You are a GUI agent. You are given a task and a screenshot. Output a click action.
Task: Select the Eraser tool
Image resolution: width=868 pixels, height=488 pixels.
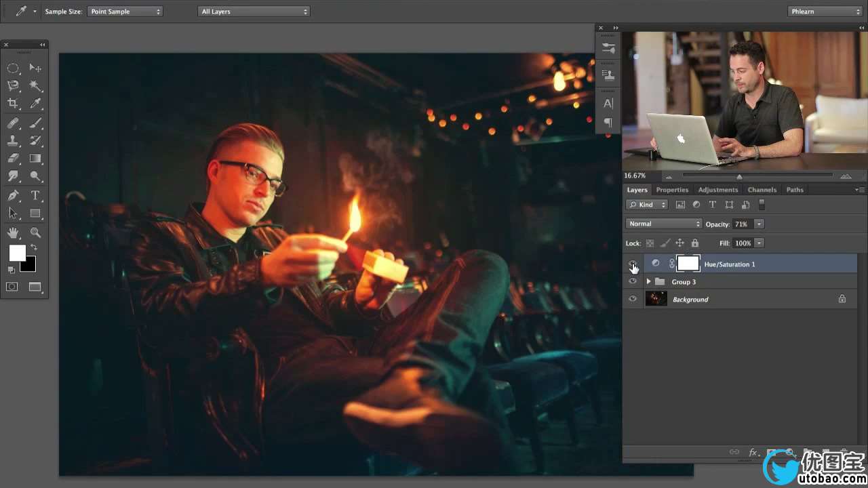point(13,159)
